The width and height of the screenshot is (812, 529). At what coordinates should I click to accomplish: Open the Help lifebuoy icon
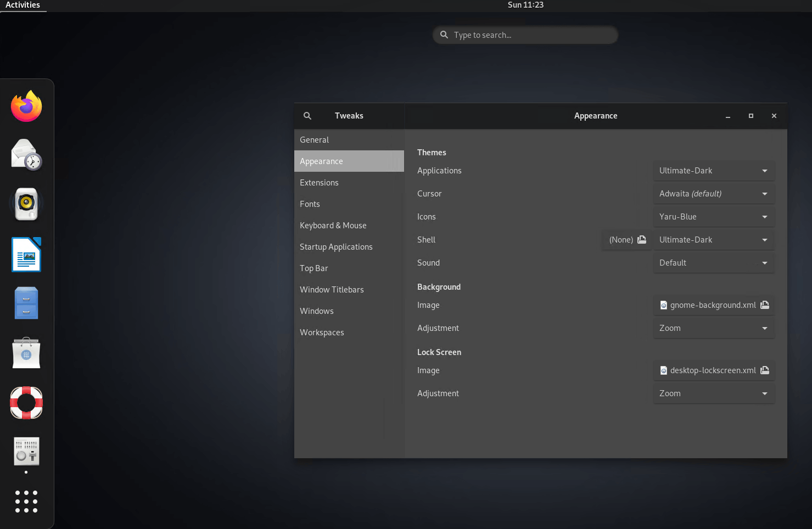[x=26, y=402]
